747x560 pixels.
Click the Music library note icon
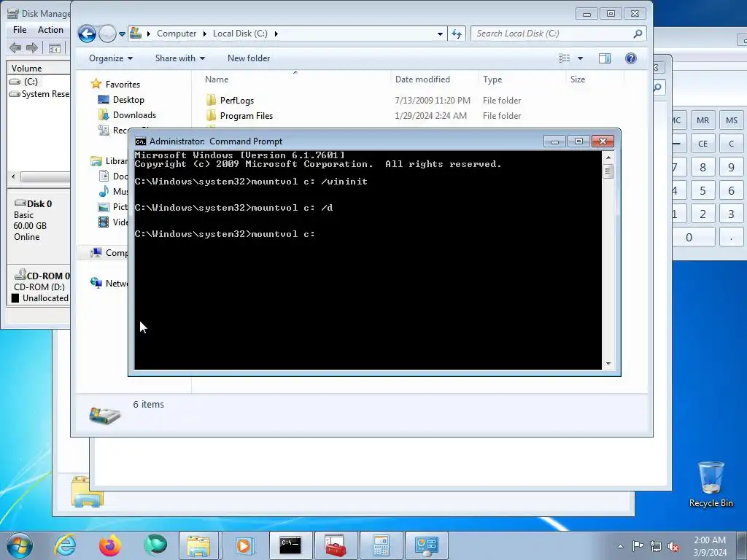[x=104, y=192]
